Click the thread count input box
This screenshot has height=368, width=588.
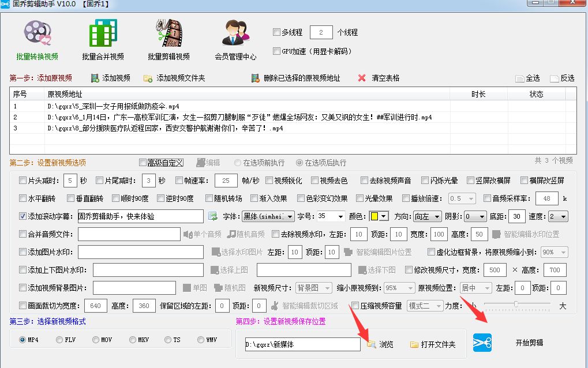pos(321,32)
